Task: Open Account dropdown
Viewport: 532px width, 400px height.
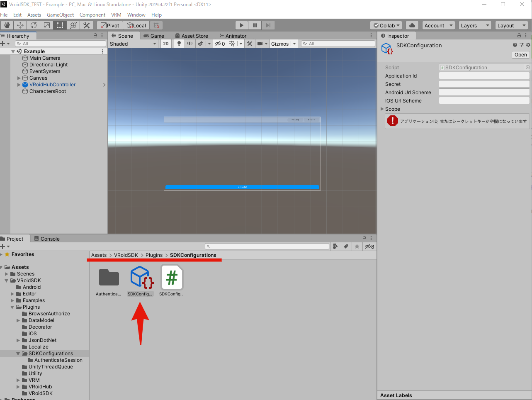Action: click(439, 25)
